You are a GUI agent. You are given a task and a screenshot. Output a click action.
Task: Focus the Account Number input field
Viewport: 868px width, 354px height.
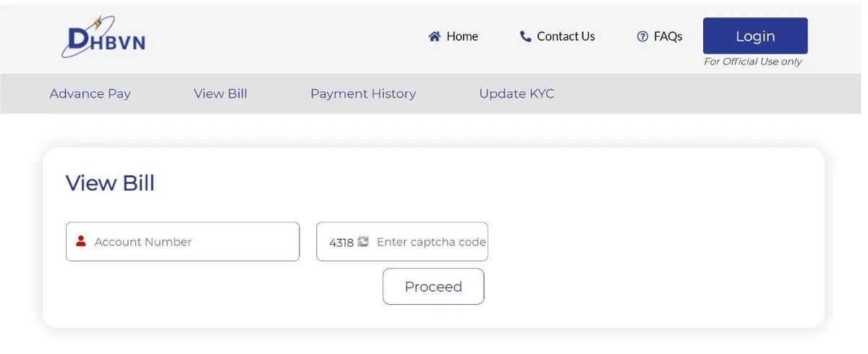(192, 242)
